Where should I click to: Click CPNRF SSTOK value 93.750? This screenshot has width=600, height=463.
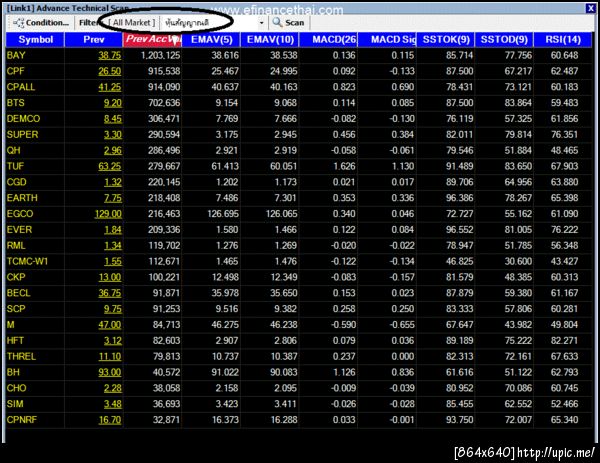[x=460, y=420]
